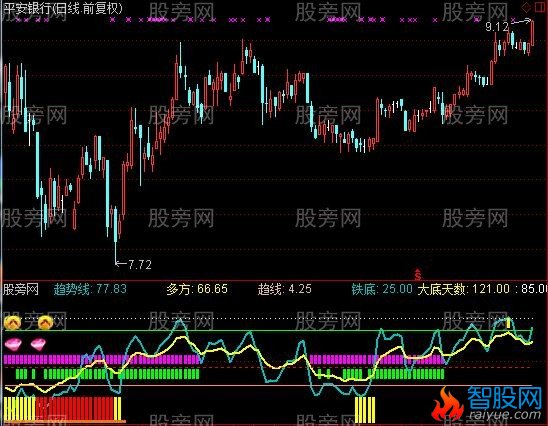The width and height of the screenshot is (548, 426).
Task: Select the chart title 平安银行(日线.前复权)
Action: click(63, 8)
